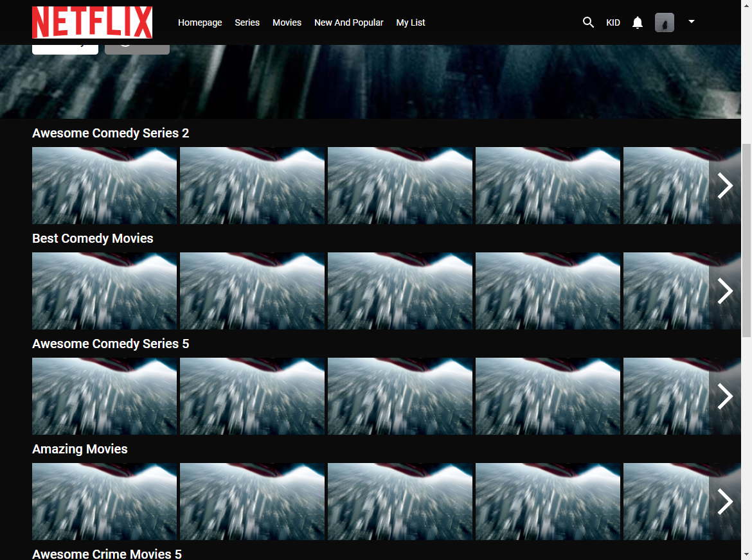752x560 pixels.
Task: Advance the Best Comedy Movies row chevron
Action: point(725,291)
